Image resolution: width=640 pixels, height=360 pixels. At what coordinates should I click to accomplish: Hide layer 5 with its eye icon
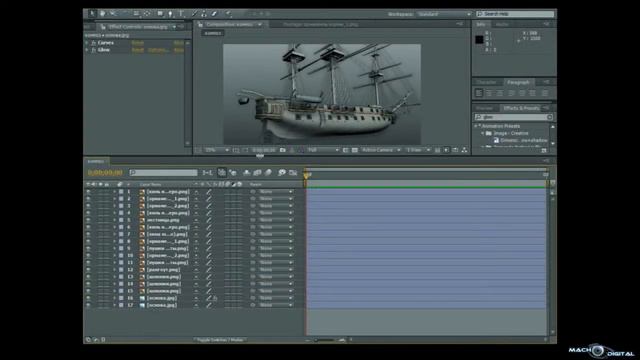click(x=88, y=220)
